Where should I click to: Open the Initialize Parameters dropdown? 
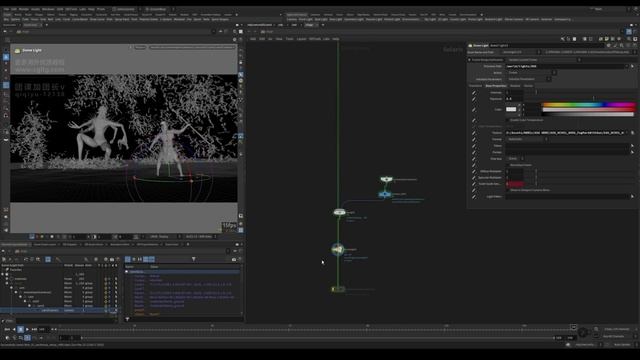pos(529,79)
